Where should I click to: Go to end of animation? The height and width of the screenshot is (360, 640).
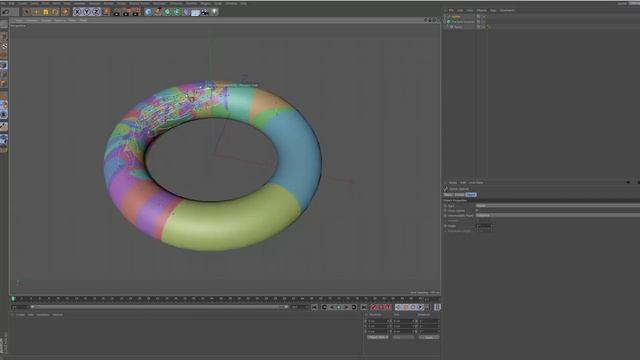tap(364, 307)
